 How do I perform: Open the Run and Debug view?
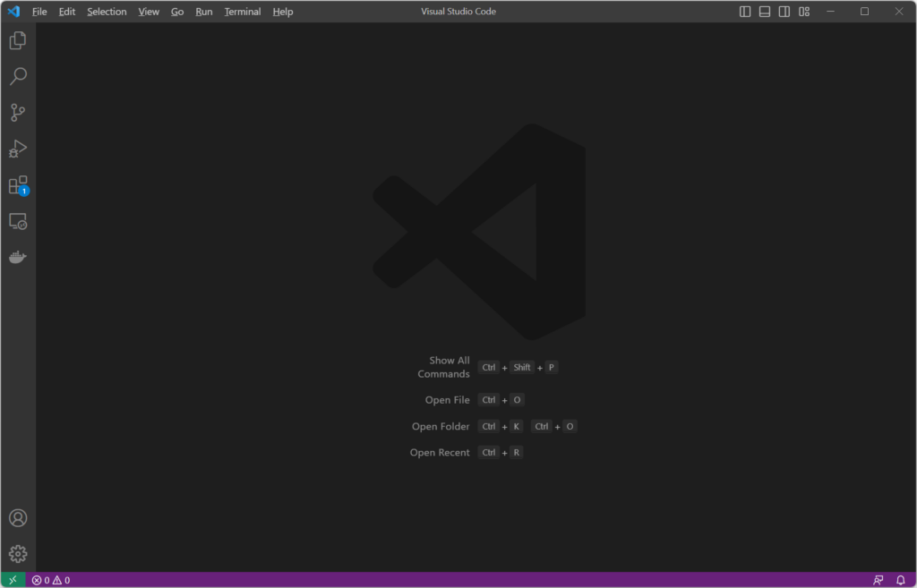click(18, 149)
